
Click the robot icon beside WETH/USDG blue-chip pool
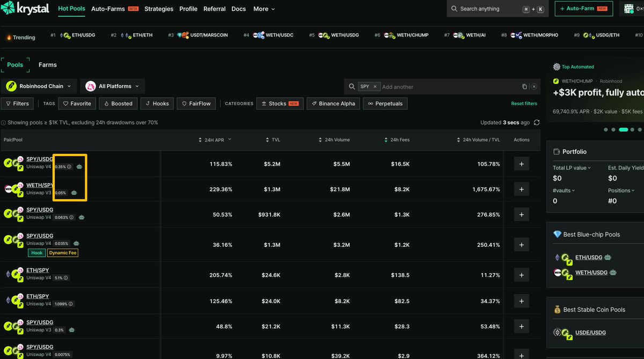click(x=613, y=273)
